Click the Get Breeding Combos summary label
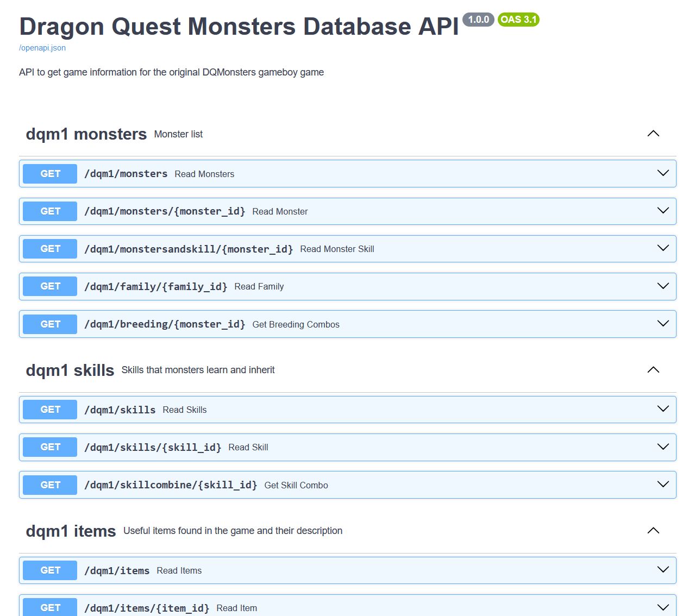Screen dimensions: 695x616 point(296,324)
